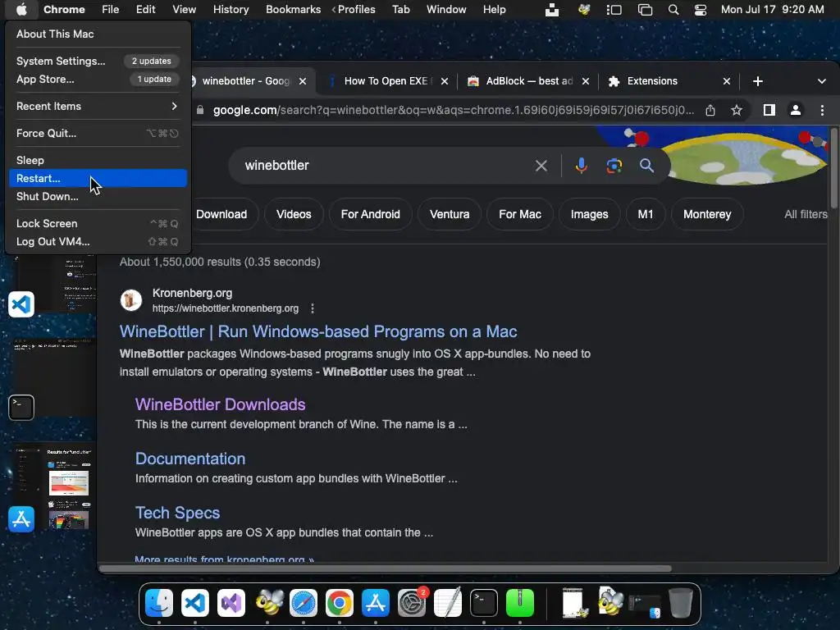
Task: Open Trash in the Dock
Action: (681, 603)
